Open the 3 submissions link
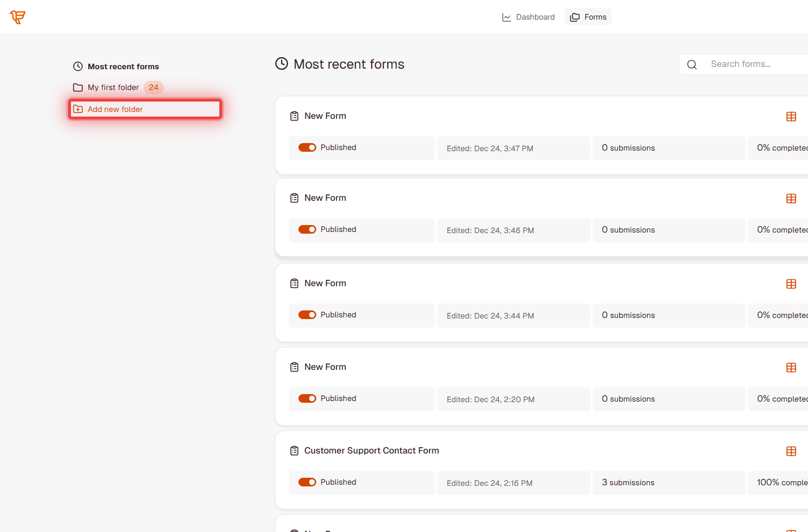Screen dimensions: 808x532 pos(628,482)
